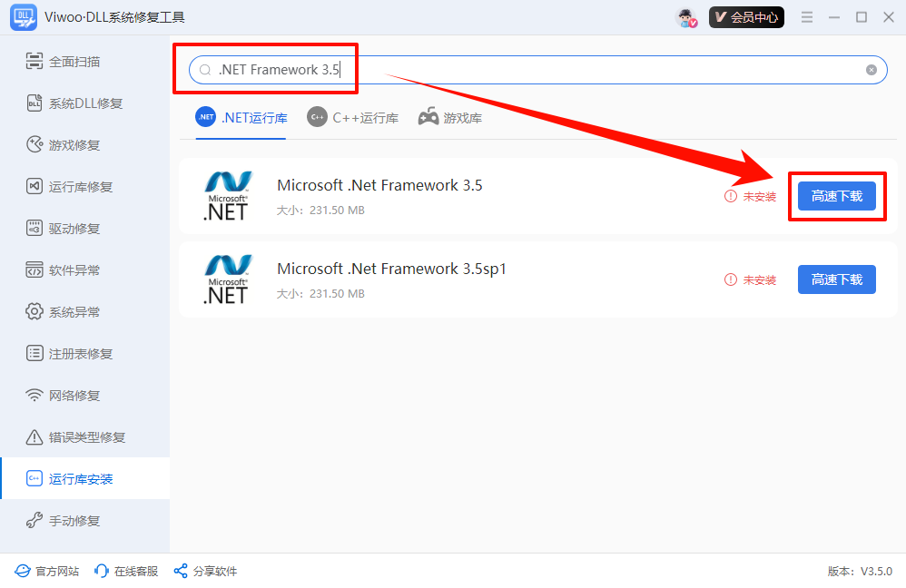Open 在线客服 online support

(126, 571)
